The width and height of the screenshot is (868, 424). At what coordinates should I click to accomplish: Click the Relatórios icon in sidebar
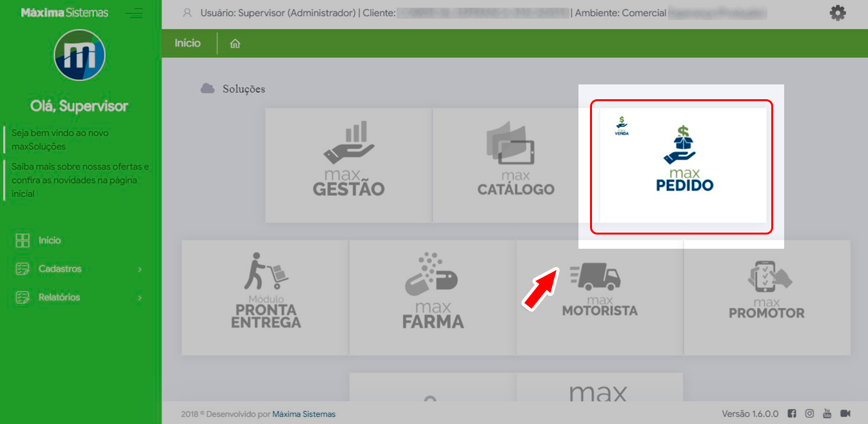pos(23,297)
